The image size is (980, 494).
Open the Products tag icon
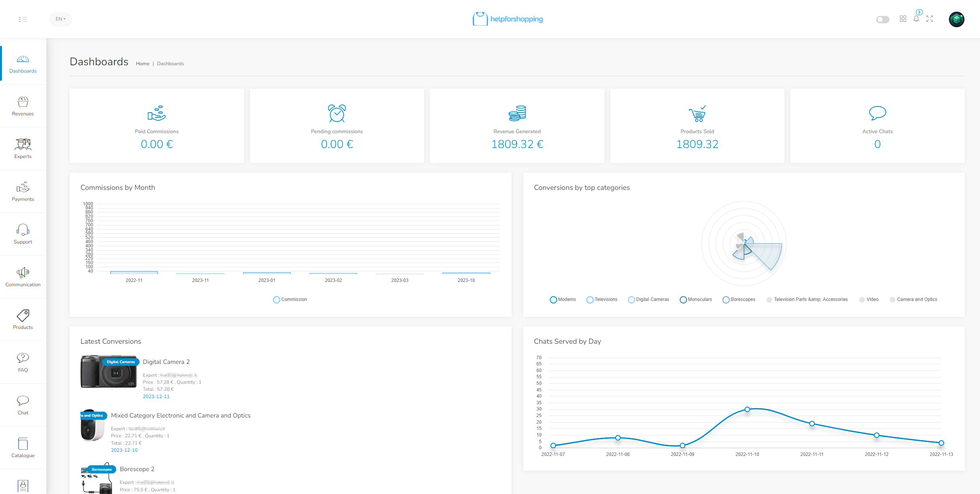(x=23, y=319)
